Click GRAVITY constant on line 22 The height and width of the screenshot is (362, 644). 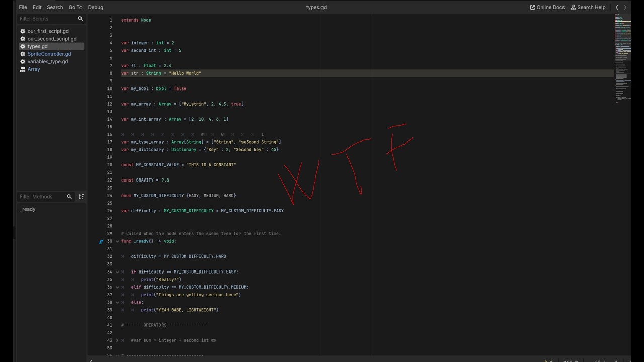pos(145,180)
